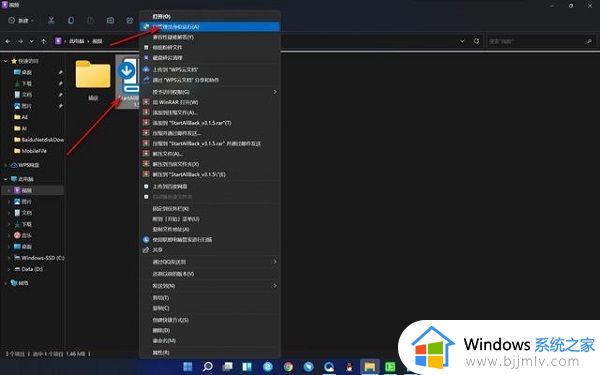
Task: Click the Up one level arrow
Action: [x=44, y=41]
